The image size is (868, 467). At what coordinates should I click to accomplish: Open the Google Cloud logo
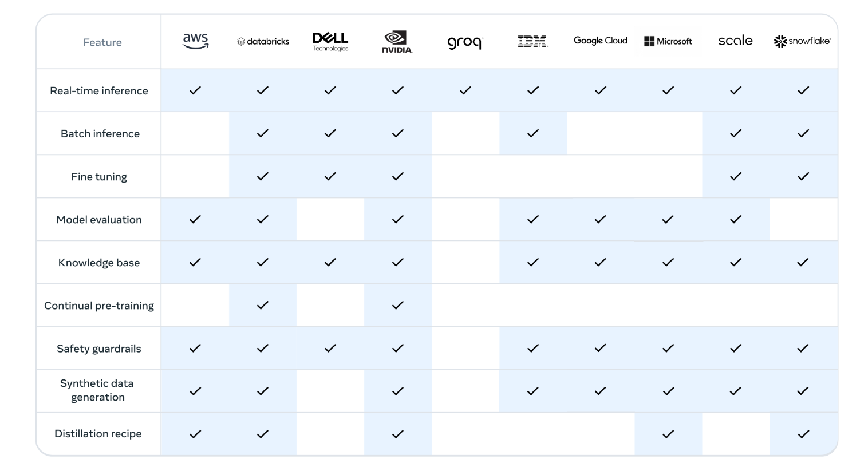click(x=600, y=41)
